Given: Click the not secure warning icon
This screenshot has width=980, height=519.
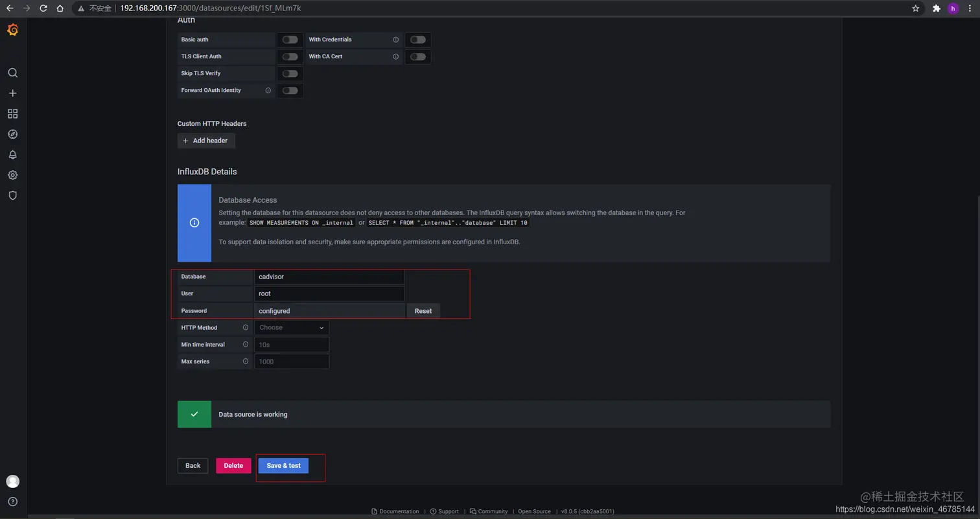Looking at the screenshot, I should click(x=81, y=8).
